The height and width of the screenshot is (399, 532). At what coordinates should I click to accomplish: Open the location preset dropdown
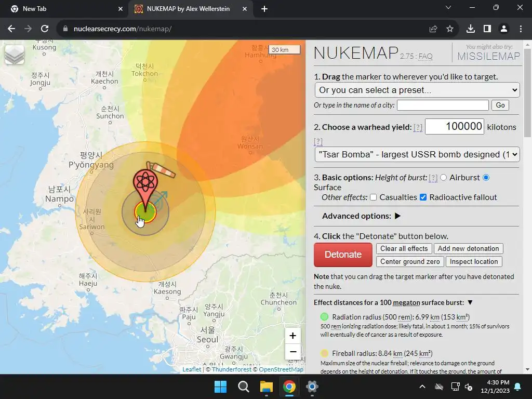[x=417, y=90]
